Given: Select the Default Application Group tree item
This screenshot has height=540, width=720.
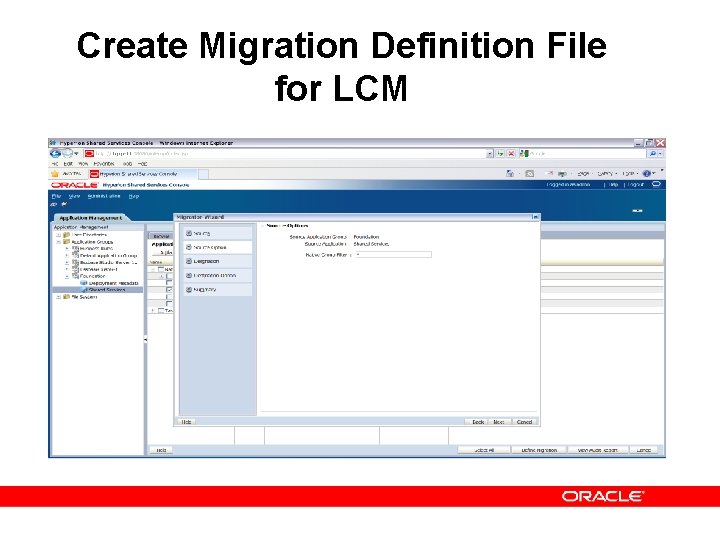Looking at the screenshot, I should [x=108, y=255].
